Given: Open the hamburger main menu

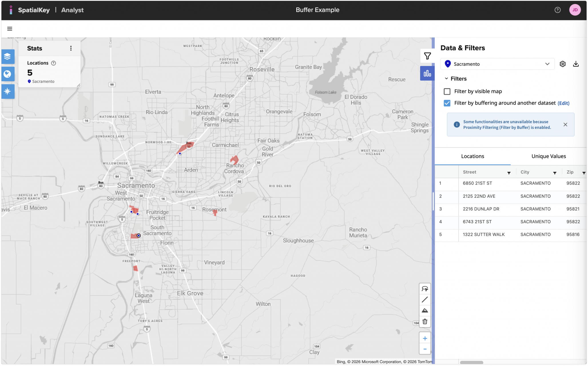Looking at the screenshot, I should click(10, 29).
